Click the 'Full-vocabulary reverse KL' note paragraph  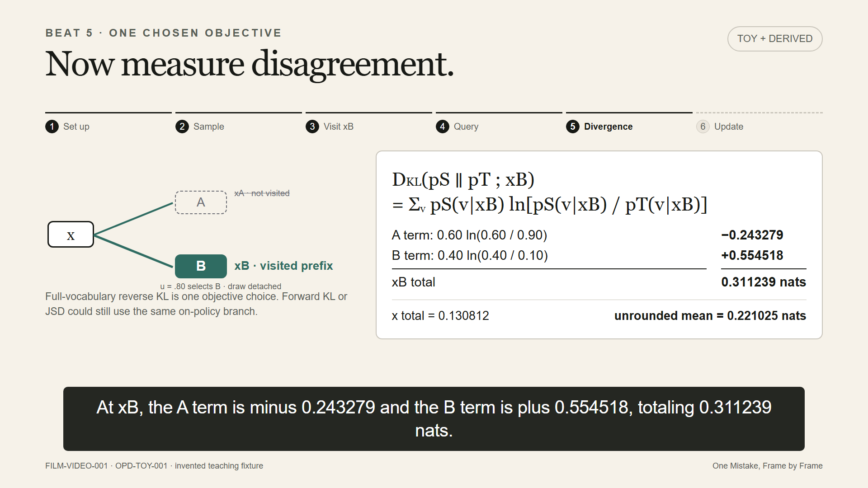click(196, 304)
